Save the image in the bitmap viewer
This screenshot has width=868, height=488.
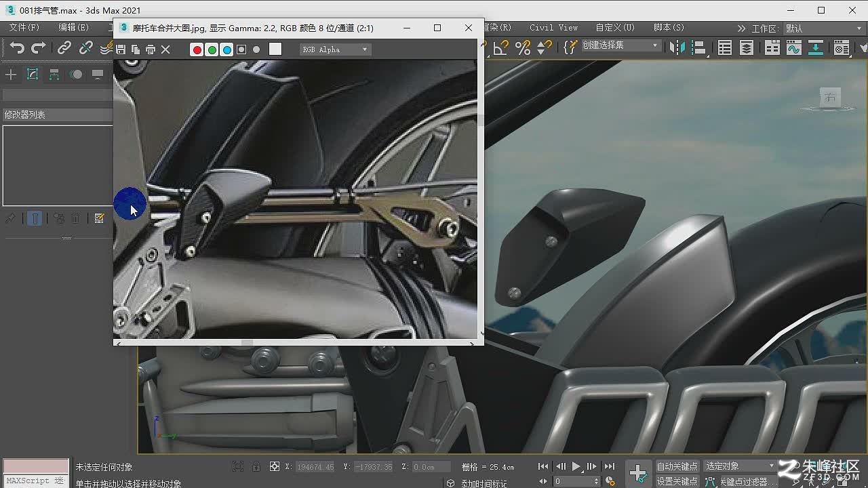121,49
